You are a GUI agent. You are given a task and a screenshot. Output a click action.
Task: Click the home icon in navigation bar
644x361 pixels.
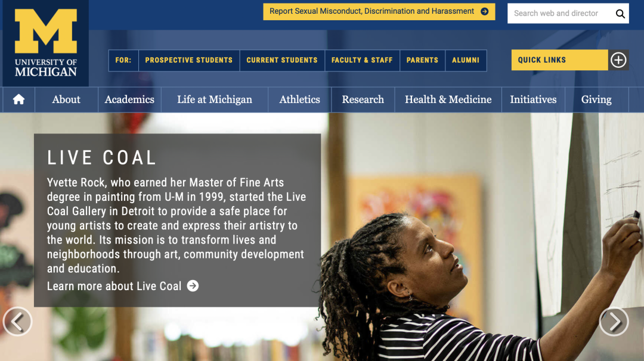tap(18, 99)
